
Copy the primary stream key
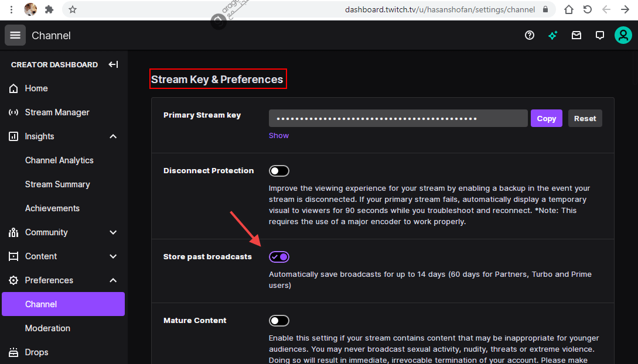coord(547,118)
